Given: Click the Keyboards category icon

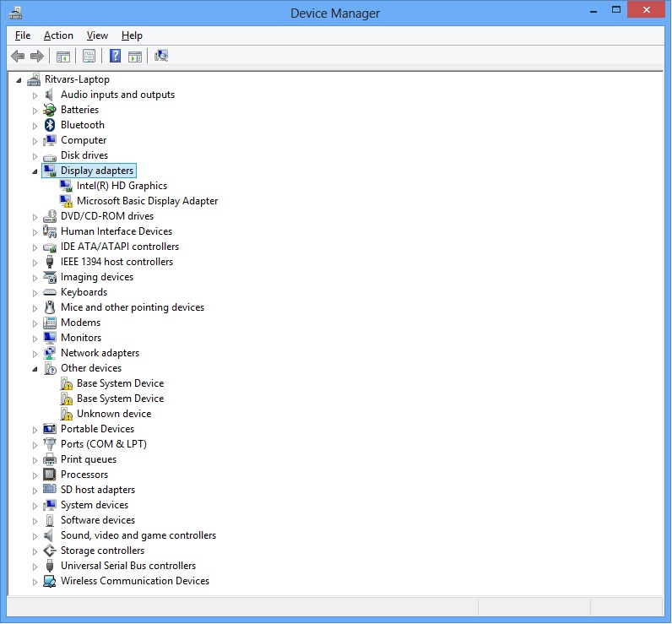Looking at the screenshot, I should click(x=50, y=292).
